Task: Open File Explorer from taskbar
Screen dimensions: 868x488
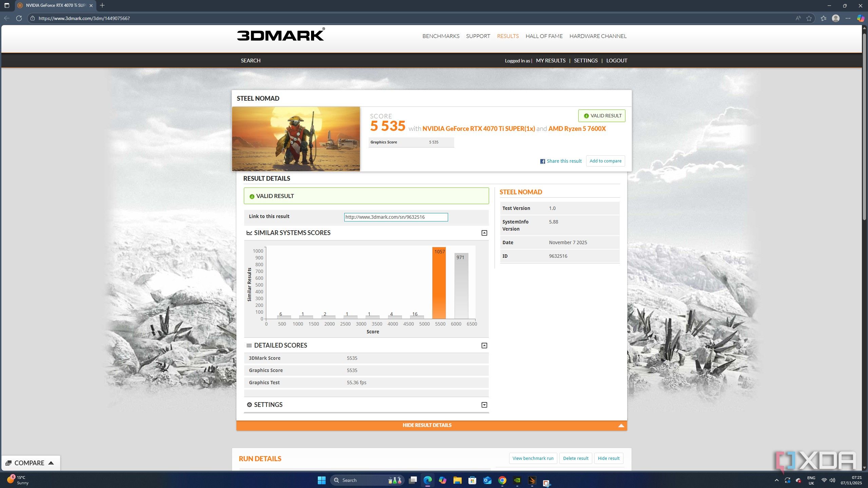Action: [457, 480]
